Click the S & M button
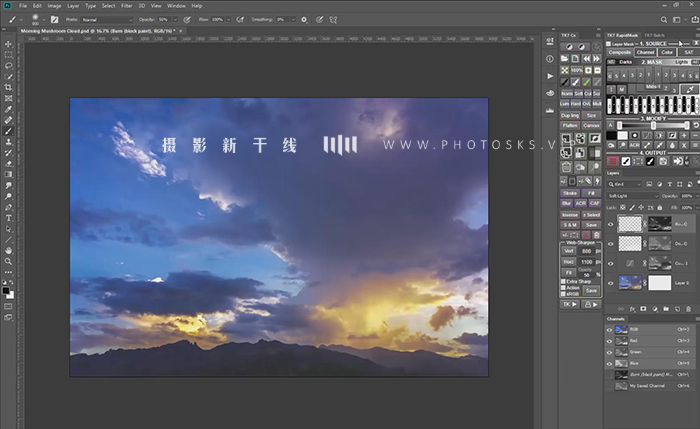This screenshot has width=700, height=429. point(570,225)
